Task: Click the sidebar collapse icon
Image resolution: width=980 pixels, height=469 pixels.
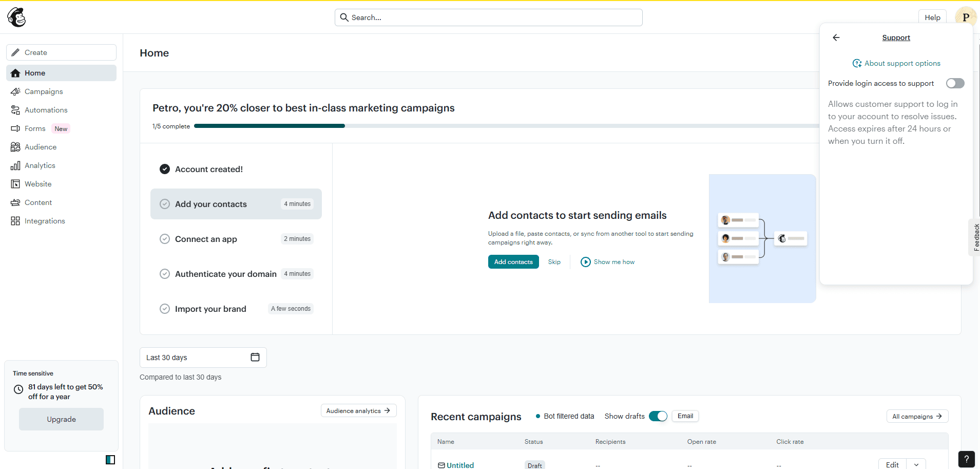Action: click(x=110, y=459)
